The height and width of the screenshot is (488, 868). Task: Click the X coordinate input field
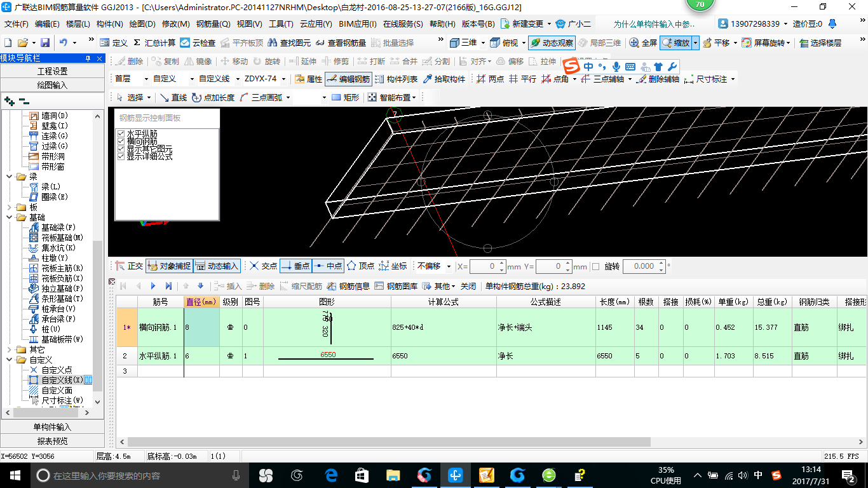coord(488,266)
